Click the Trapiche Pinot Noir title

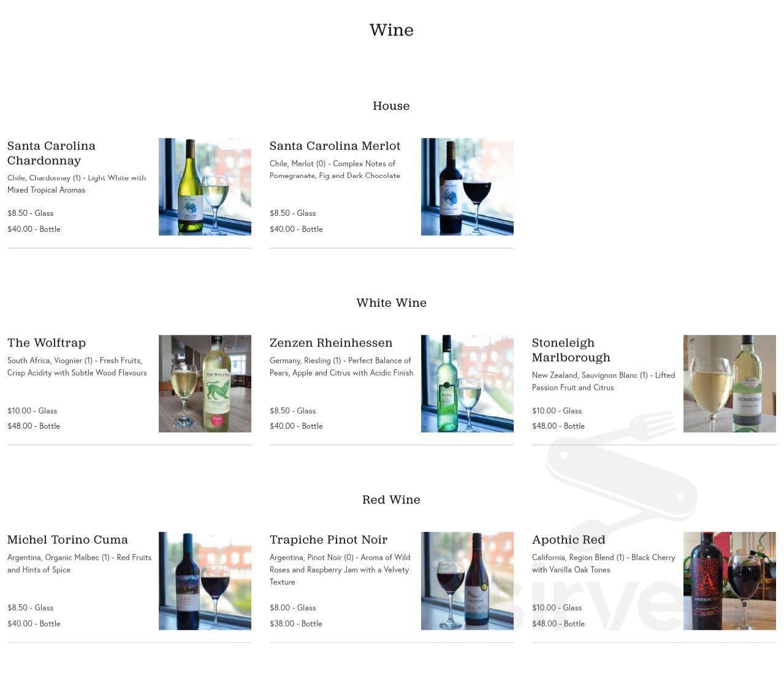coord(329,540)
